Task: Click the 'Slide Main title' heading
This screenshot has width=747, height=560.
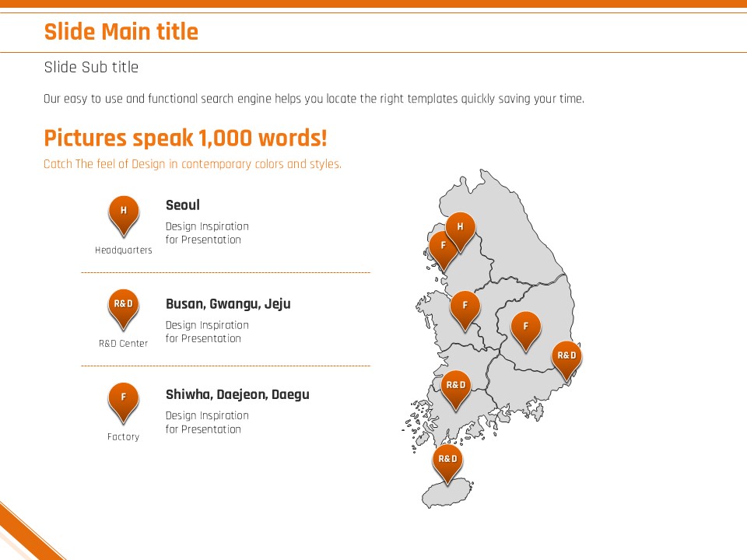Action: point(121,32)
